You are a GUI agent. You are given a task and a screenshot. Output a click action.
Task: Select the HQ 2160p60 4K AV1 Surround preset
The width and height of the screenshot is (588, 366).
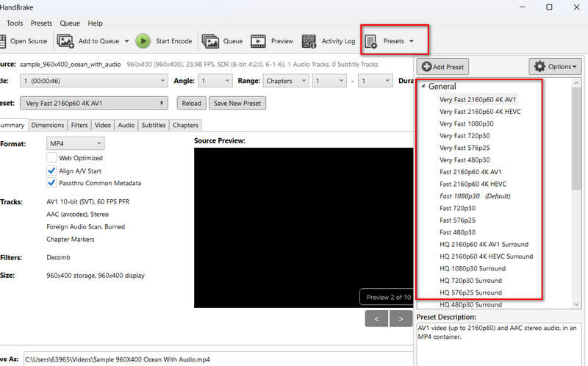pyautogui.click(x=484, y=244)
